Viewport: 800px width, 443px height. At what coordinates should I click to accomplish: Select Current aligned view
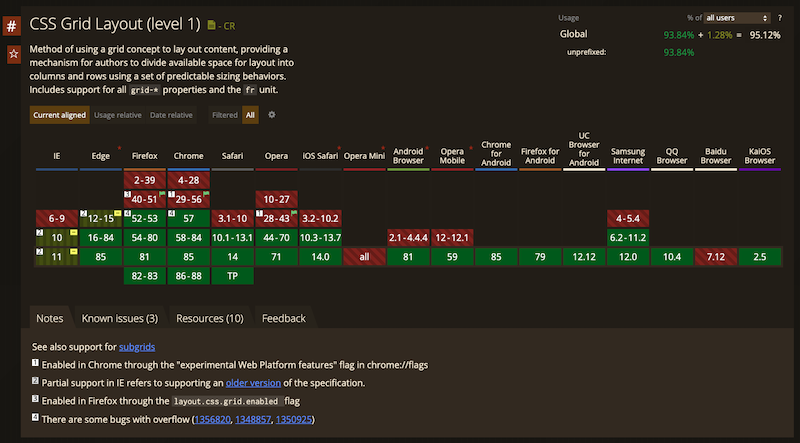pyautogui.click(x=60, y=115)
